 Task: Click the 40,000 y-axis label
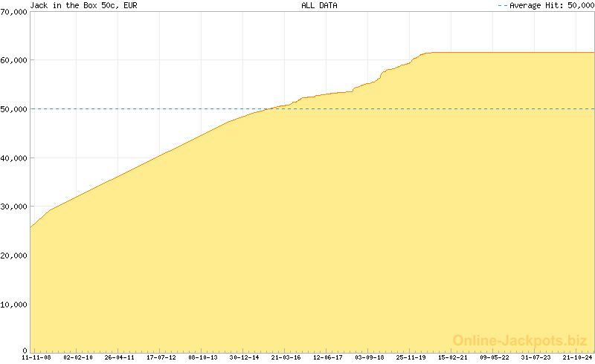pos(14,158)
